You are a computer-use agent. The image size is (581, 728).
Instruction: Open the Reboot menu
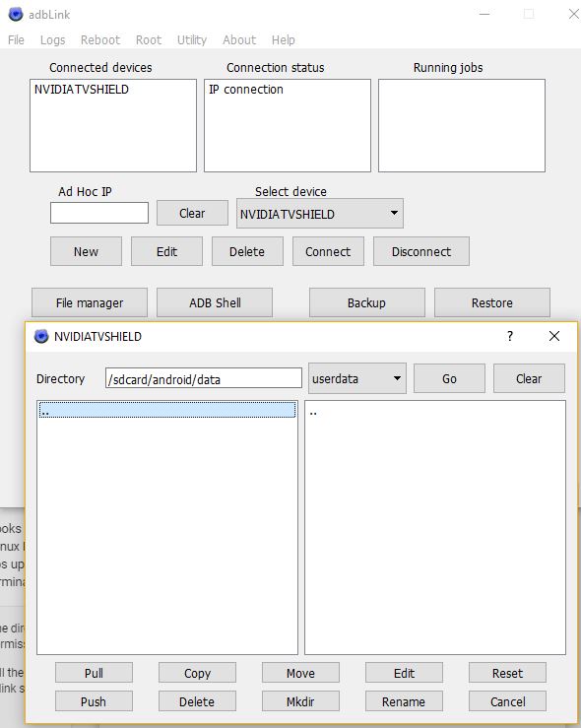(99, 40)
